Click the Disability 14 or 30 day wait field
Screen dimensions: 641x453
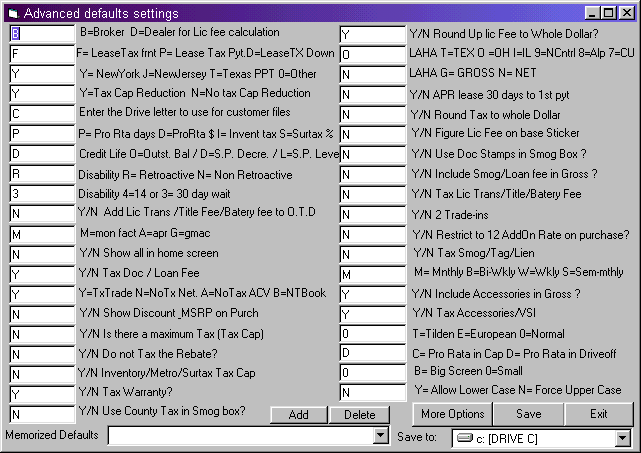pyautogui.click(x=41, y=194)
